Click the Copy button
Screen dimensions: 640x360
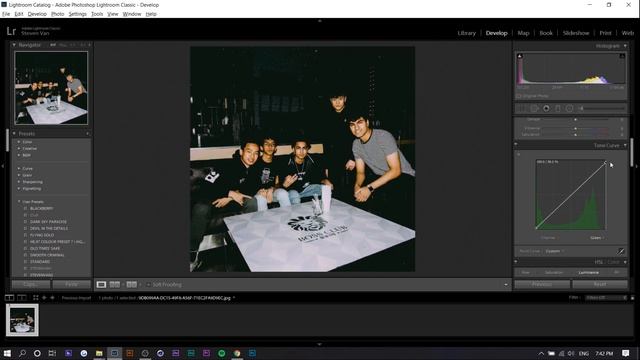pyautogui.click(x=31, y=284)
